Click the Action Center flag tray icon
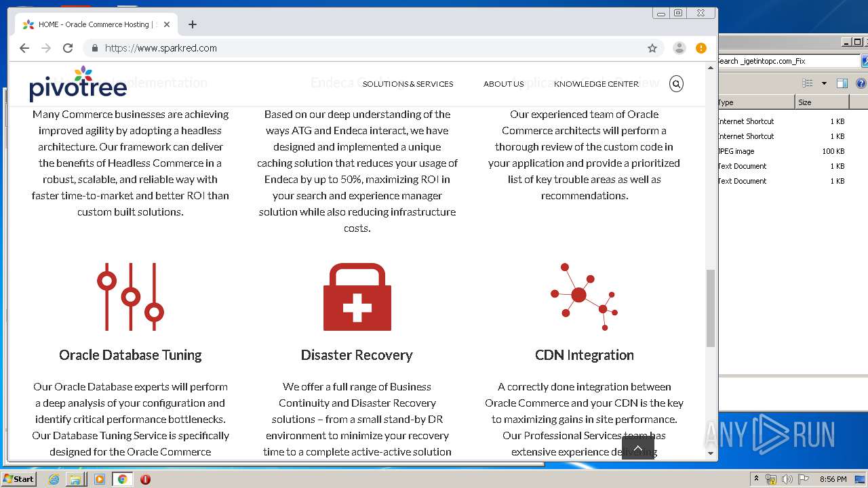Viewport: 868px width, 488px height. (x=803, y=479)
